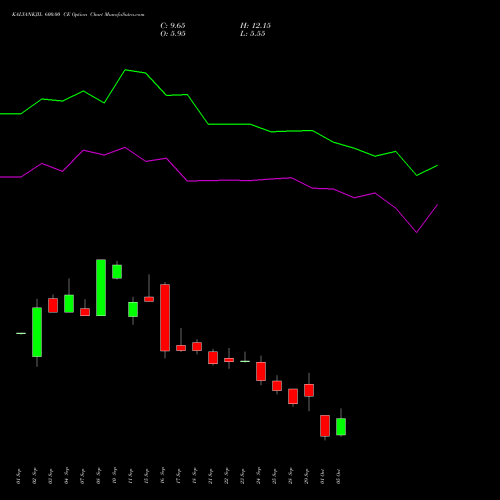Select the 01 Sep date label
The image size is (500, 500).
(19, 476)
